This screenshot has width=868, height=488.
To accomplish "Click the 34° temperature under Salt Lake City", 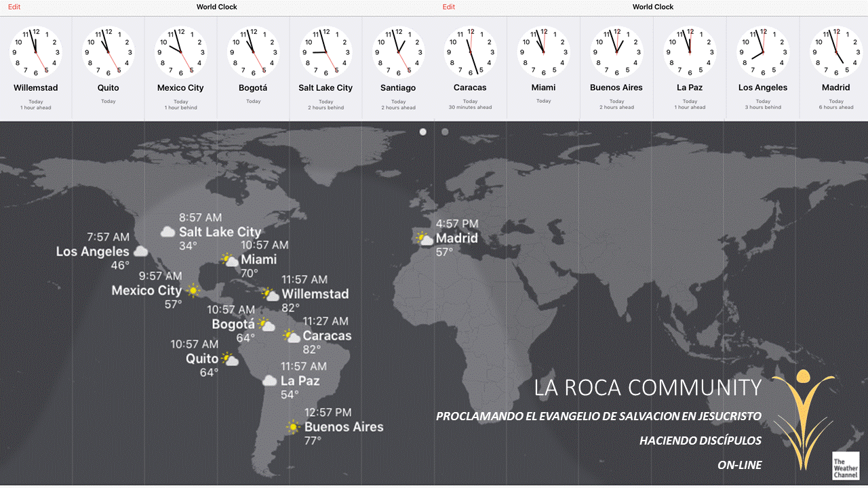I will coord(188,245).
